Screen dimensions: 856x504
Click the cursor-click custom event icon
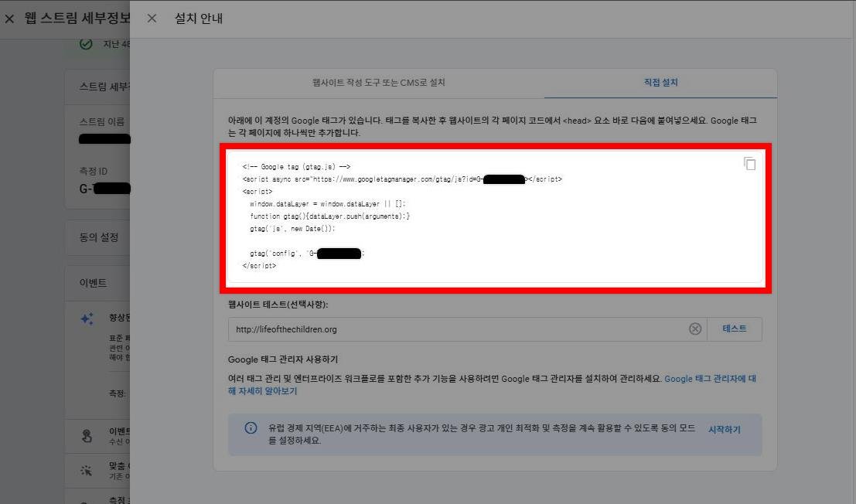[87, 470]
